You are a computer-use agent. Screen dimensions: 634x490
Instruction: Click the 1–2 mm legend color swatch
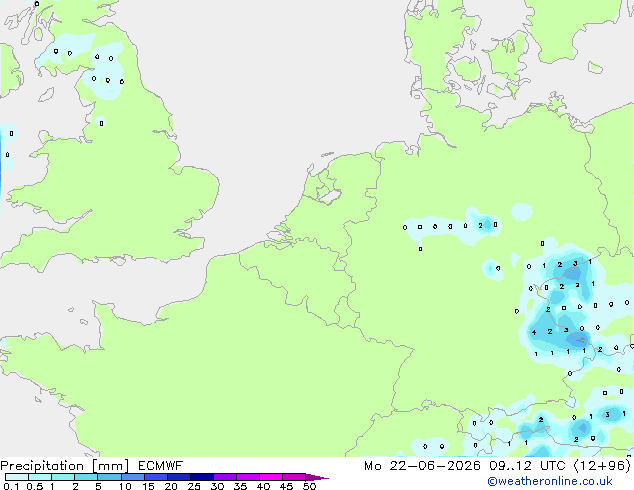pos(63,477)
